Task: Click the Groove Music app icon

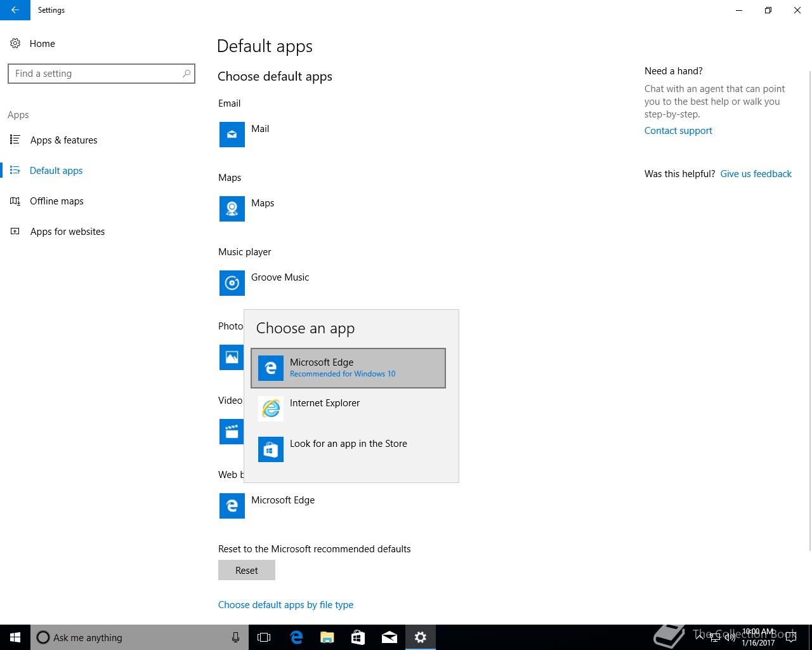Action: tap(232, 283)
